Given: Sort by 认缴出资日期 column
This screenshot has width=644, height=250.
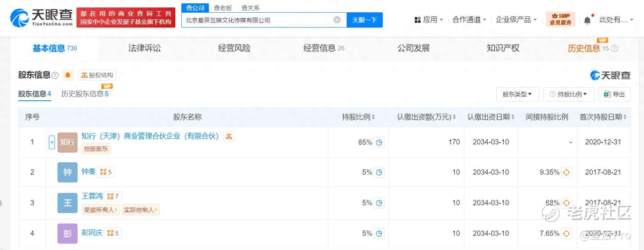Looking at the screenshot, I should coord(491,117).
